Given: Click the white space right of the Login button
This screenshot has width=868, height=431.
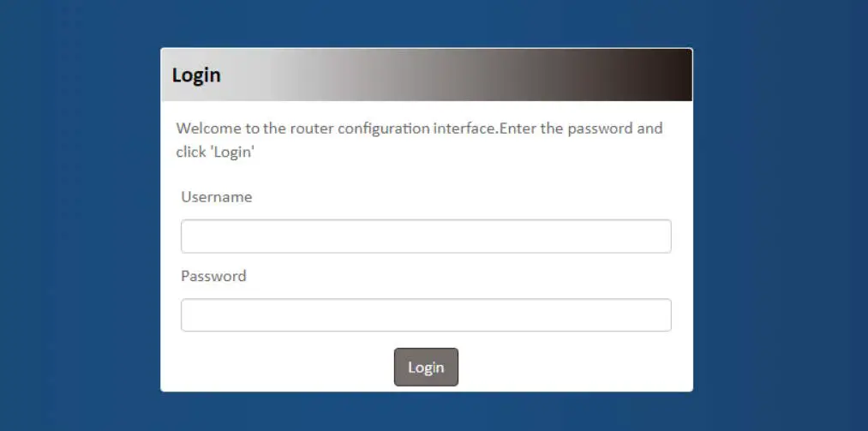Looking at the screenshot, I should [x=574, y=367].
